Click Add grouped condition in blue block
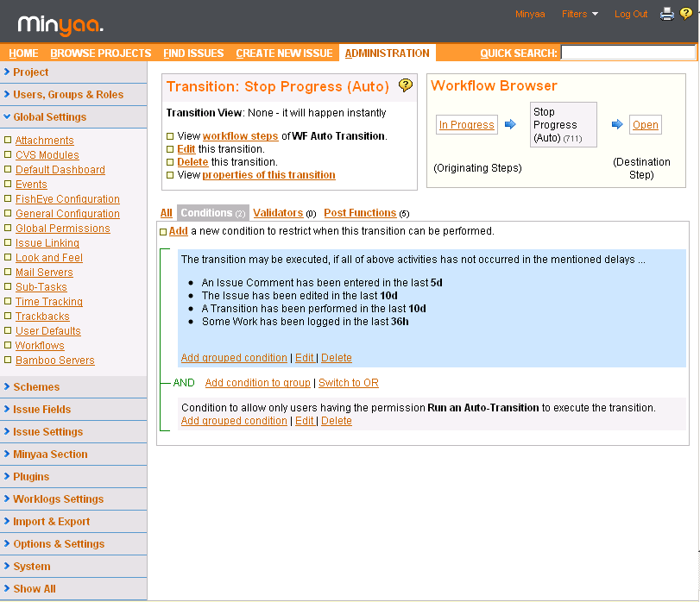The height and width of the screenshot is (602, 700). pos(234,358)
